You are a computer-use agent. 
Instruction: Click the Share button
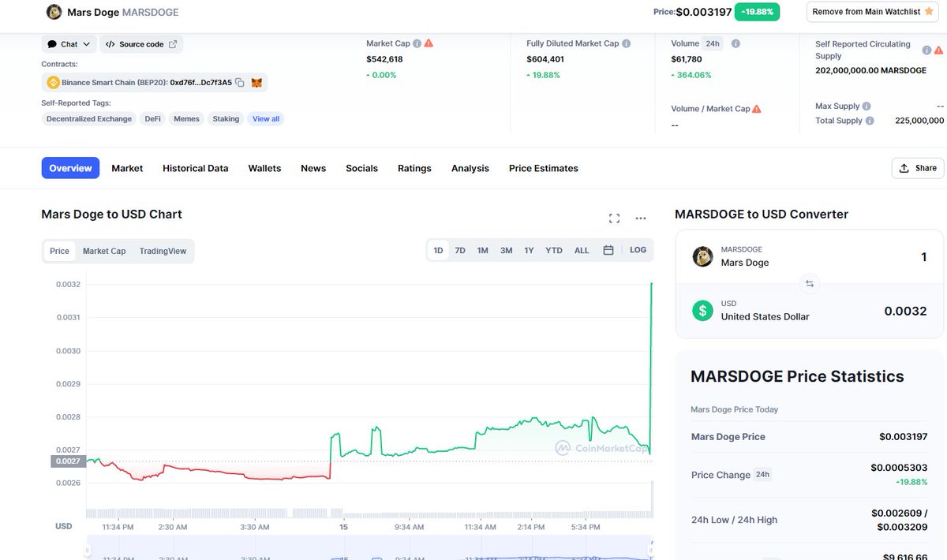pyautogui.click(x=917, y=168)
